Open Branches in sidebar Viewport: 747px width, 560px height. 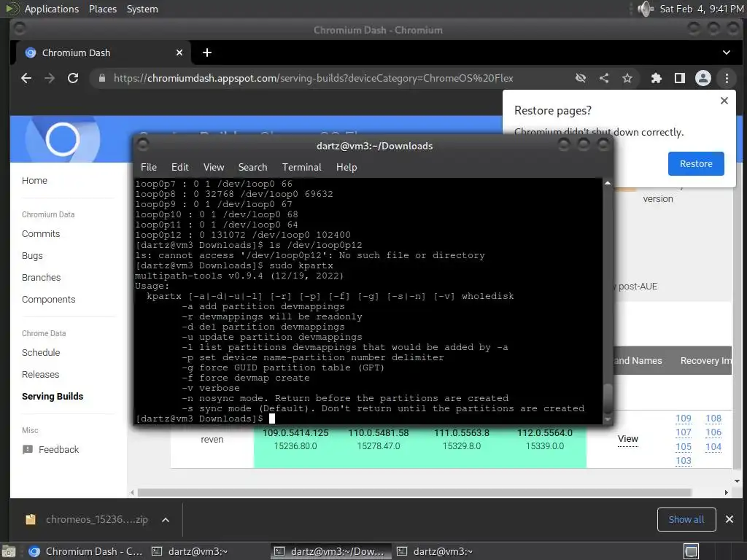42,278
